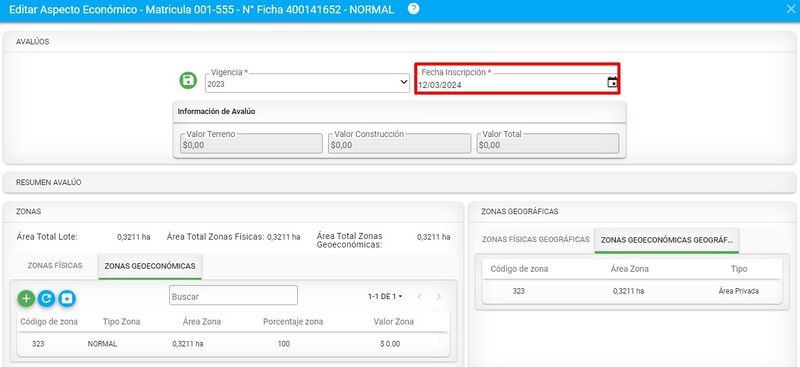Viewport: 800px width, 367px height.
Task: Click the blue refresh zones icon
Action: coord(46,299)
